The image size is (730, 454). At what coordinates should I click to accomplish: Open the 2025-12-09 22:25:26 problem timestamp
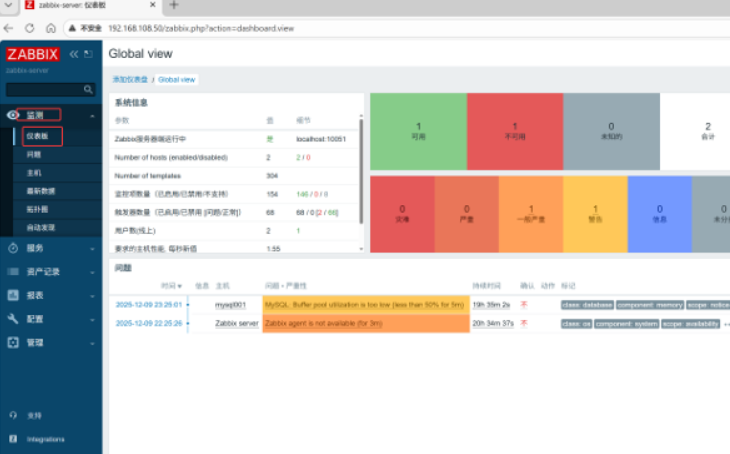click(149, 323)
